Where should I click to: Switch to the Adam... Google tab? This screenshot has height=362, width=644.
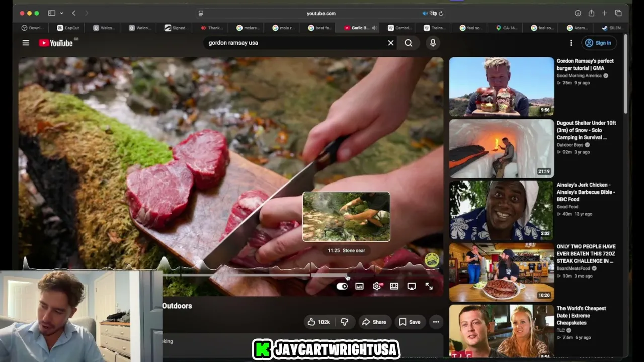578,28
